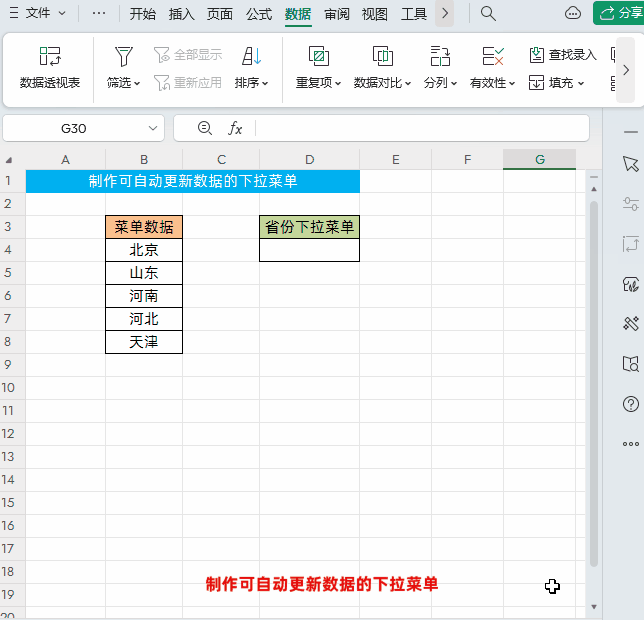This screenshot has height=620, width=644.
Task: Open the design tools icon in the right sidebar
Action: tap(630, 324)
